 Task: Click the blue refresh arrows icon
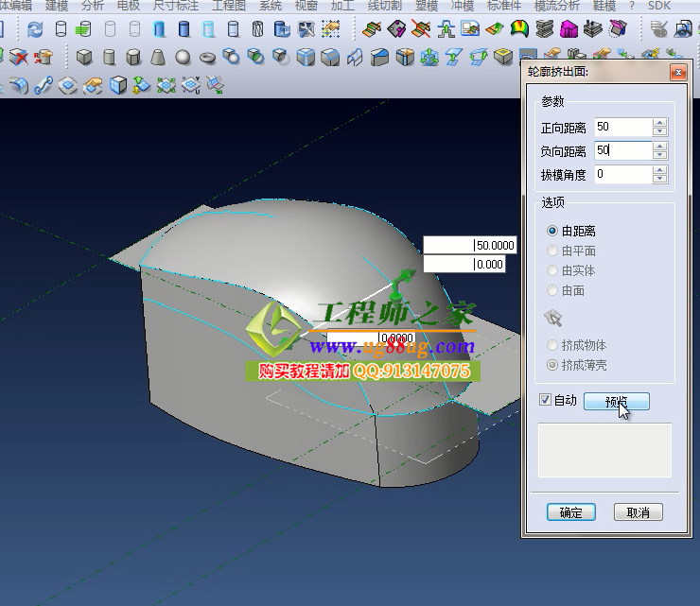click(35, 29)
